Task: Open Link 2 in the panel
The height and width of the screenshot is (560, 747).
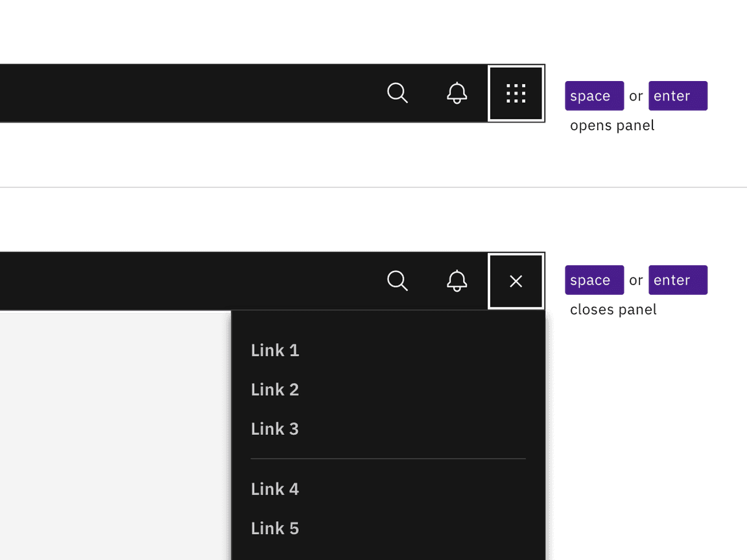Action: click(x=275, y=390)
